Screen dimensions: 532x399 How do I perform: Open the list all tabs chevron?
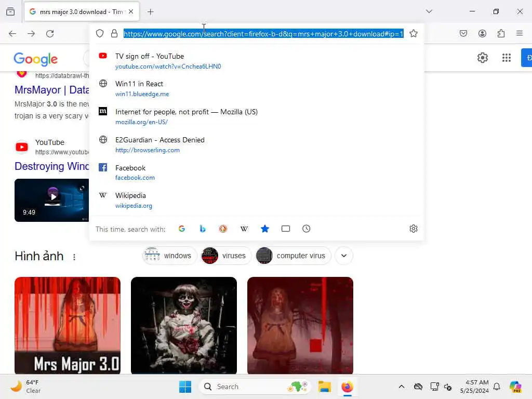pyautogui.click(x=429, y=11)
